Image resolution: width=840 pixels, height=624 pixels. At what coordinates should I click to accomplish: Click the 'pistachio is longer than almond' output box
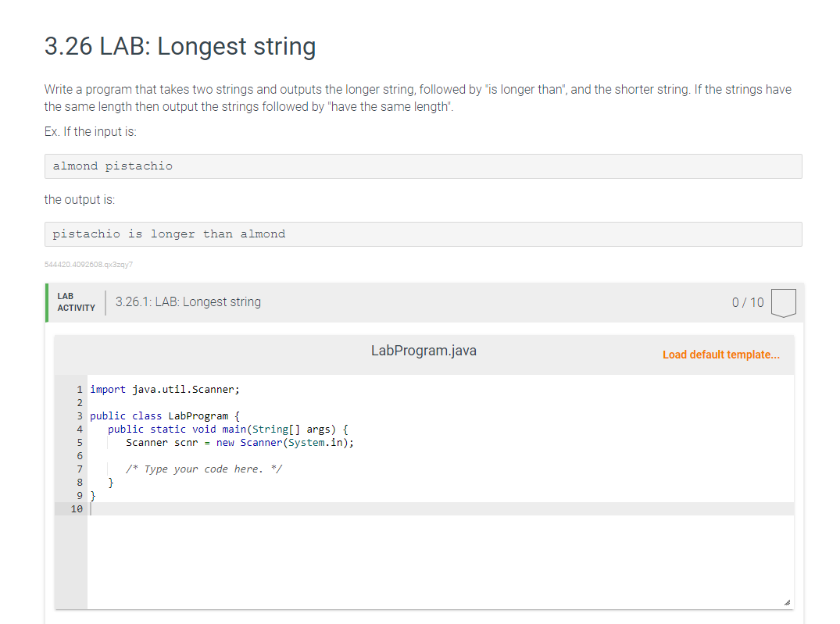[424, 234]
